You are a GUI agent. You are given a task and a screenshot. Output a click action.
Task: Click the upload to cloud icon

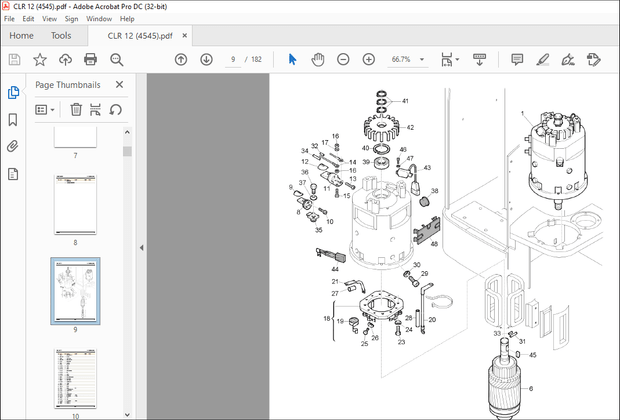(65, 60)
